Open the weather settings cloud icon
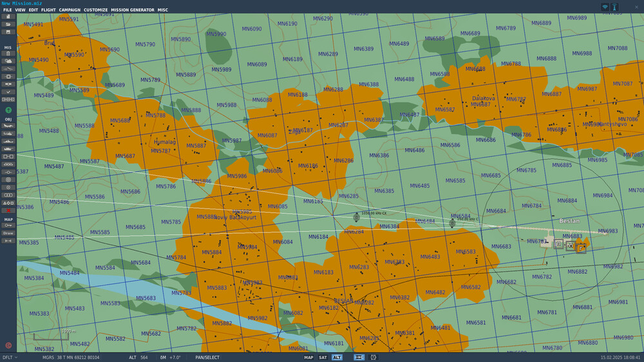644x362 pixels. pos(8,61)
